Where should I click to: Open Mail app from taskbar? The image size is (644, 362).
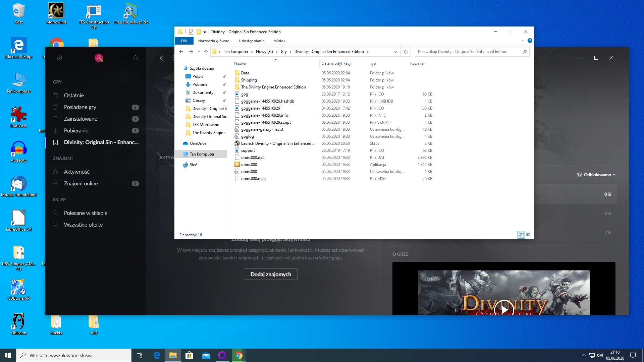[x=206, y=355]
